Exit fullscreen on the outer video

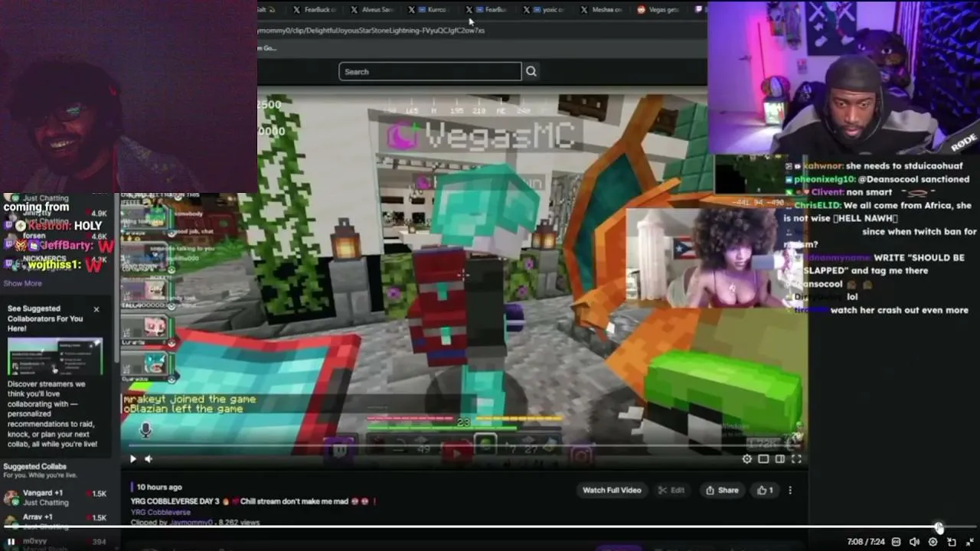[x=970, y=542]
